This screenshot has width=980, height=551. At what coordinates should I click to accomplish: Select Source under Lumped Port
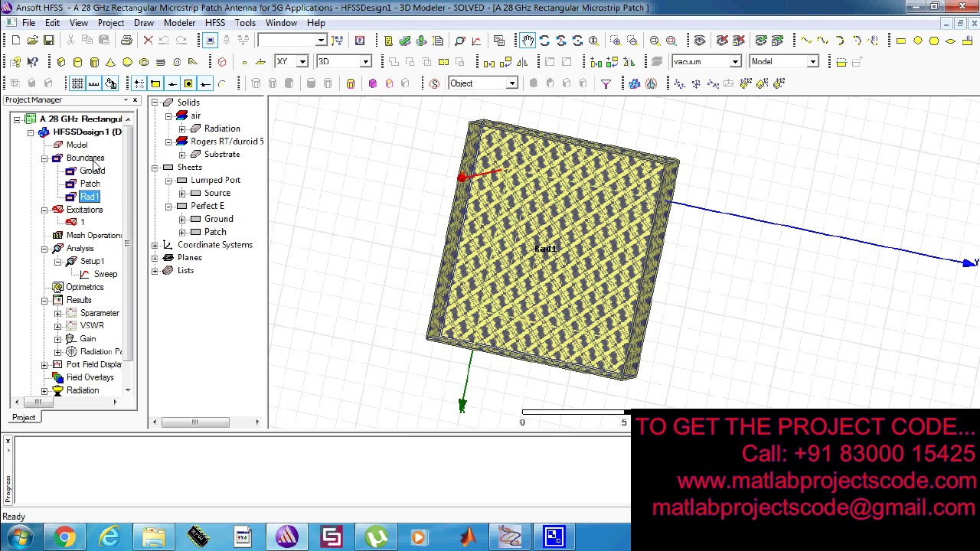[x=217, y=193]
